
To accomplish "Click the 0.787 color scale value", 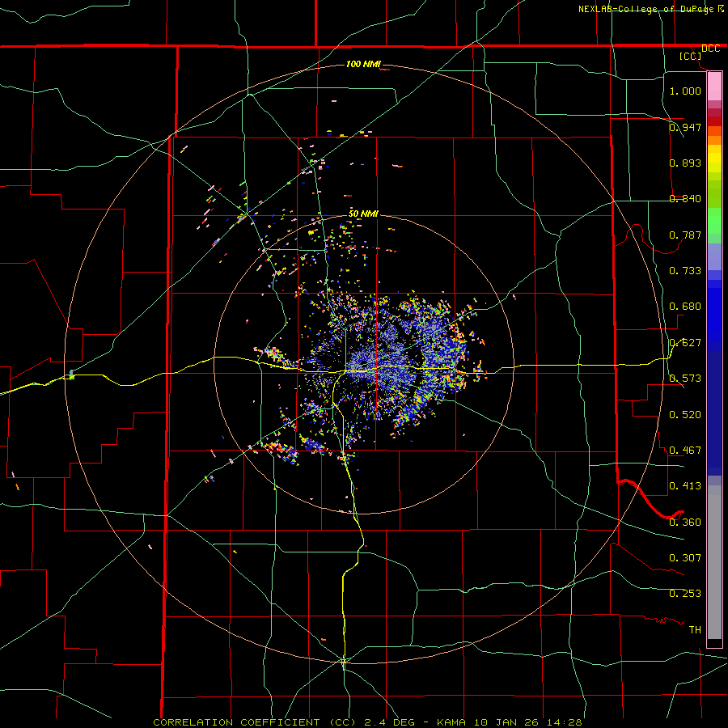I will tap(685, 235).
